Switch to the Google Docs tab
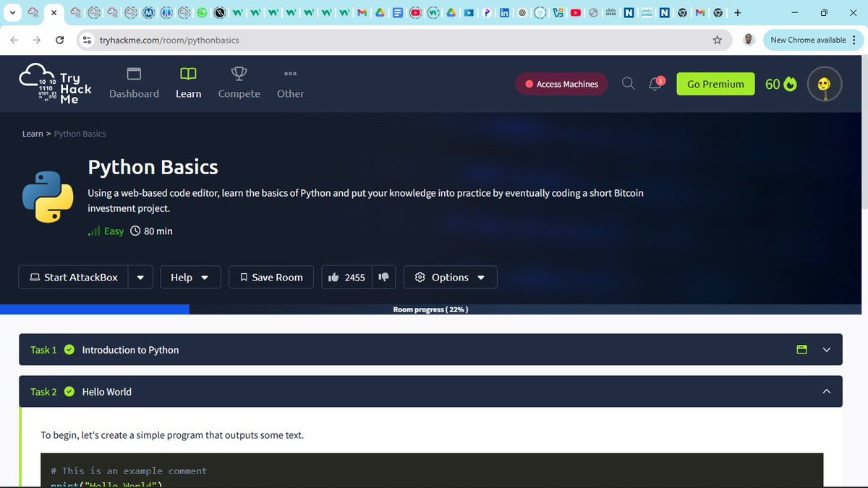 398,12
